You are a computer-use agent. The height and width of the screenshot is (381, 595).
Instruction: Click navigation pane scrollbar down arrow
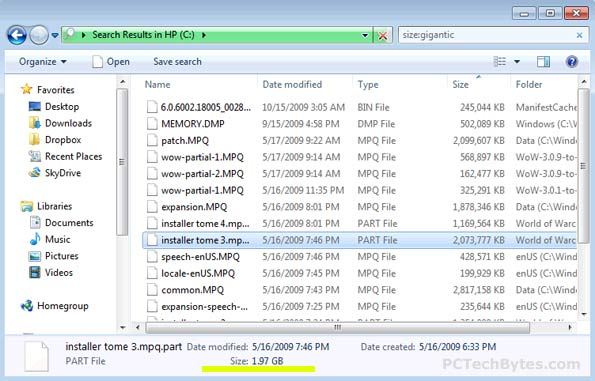pos(122,327)
